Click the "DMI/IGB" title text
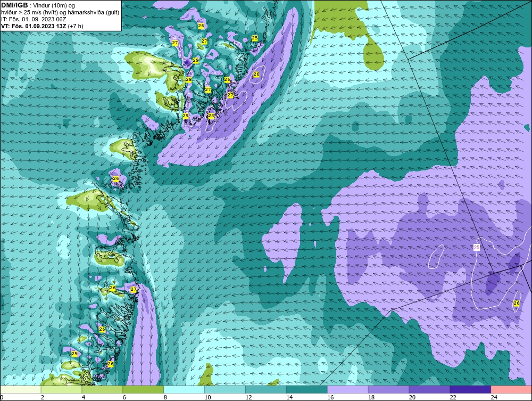 point(14,5)
